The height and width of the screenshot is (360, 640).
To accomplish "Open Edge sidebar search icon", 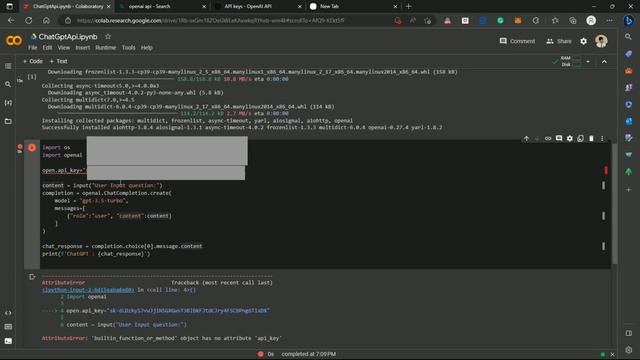I will click(629, 37).
